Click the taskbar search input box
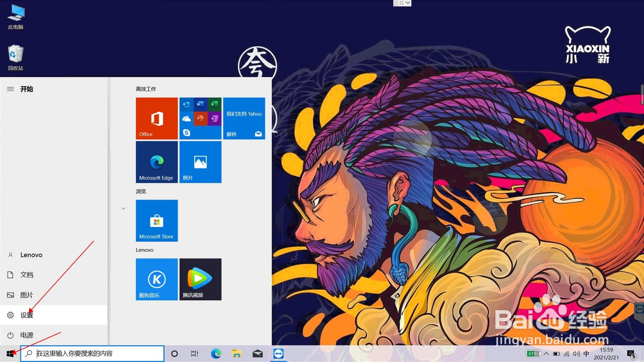The width and height of the screenshot is (644, 362). [x=92, y=354]
